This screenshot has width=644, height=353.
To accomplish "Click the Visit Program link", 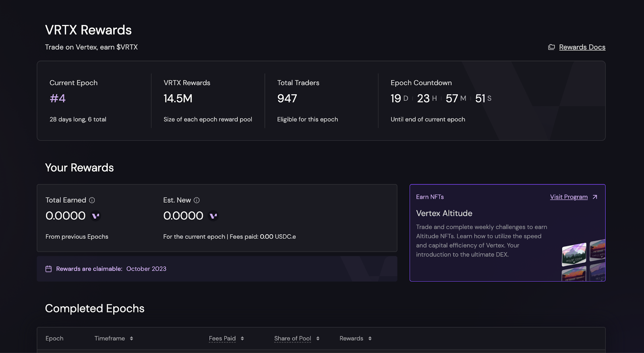I will [569, 197].
